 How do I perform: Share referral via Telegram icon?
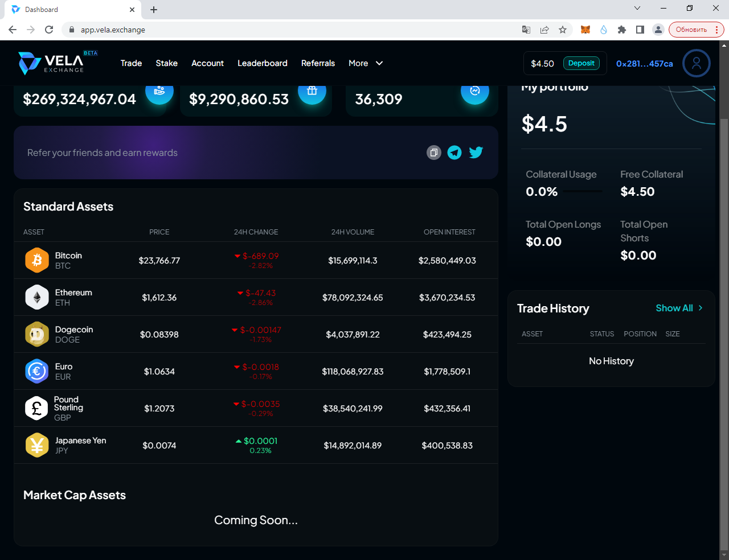coord(454,153)
